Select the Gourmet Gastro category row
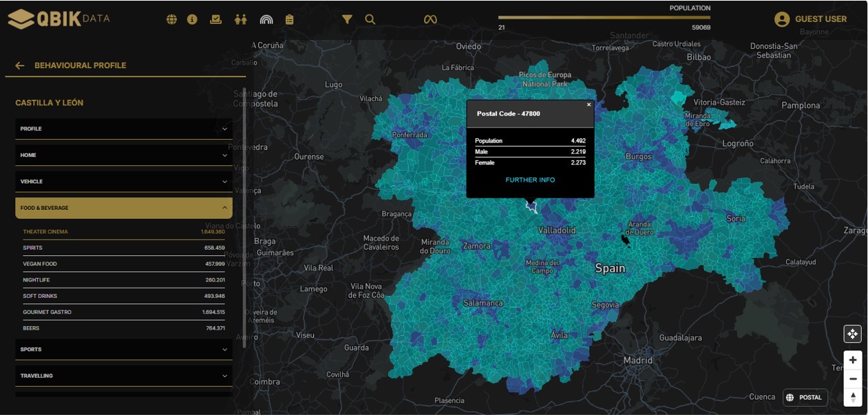 pos(124,312)
